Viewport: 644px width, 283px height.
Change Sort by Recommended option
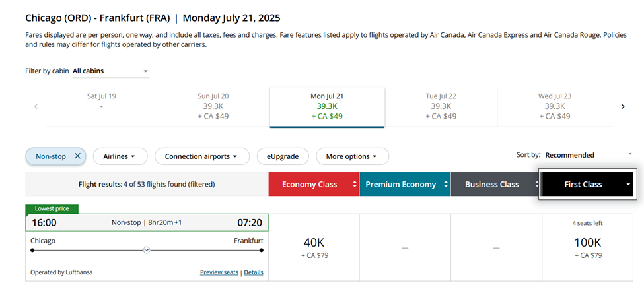(588, 155)
